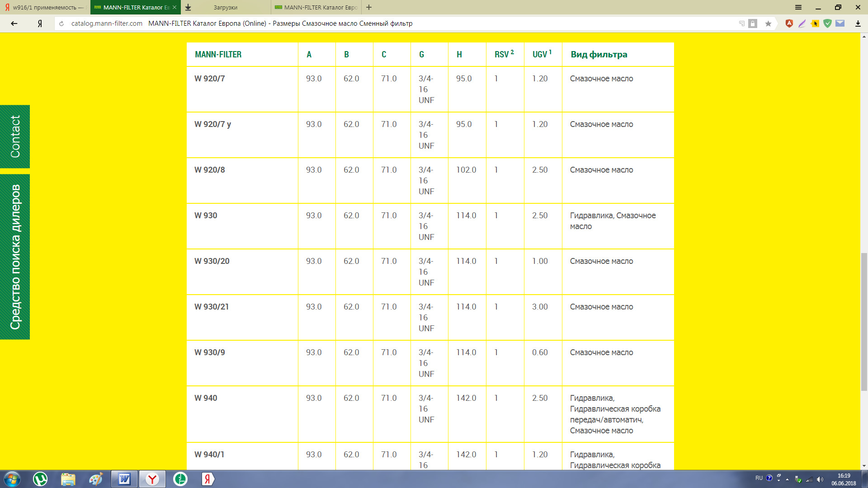Reload page with refresh icon

tap(61, 23)
